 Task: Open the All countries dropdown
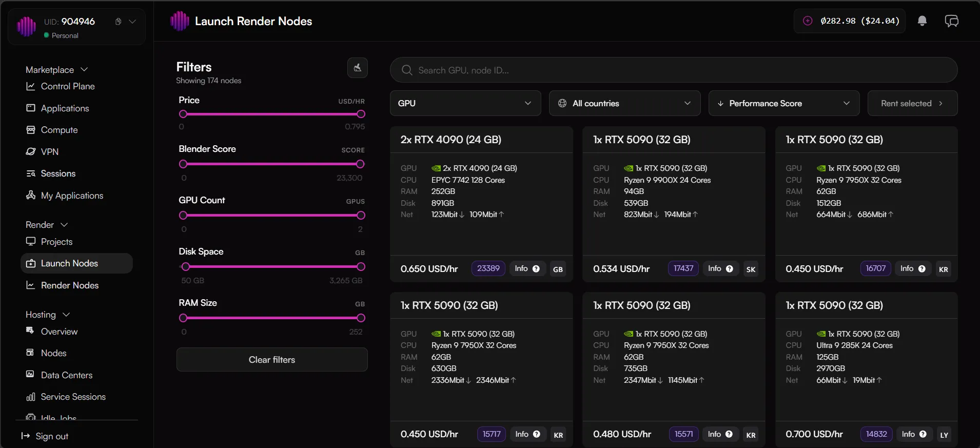click(x=624, y=103)
